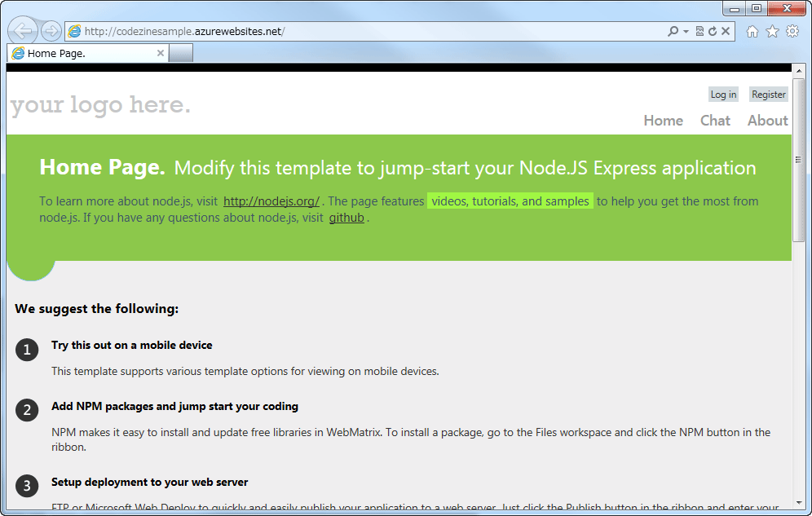Click the your logo here. title
The height and width of the screenshot is (516, 812).
(100, 105)
